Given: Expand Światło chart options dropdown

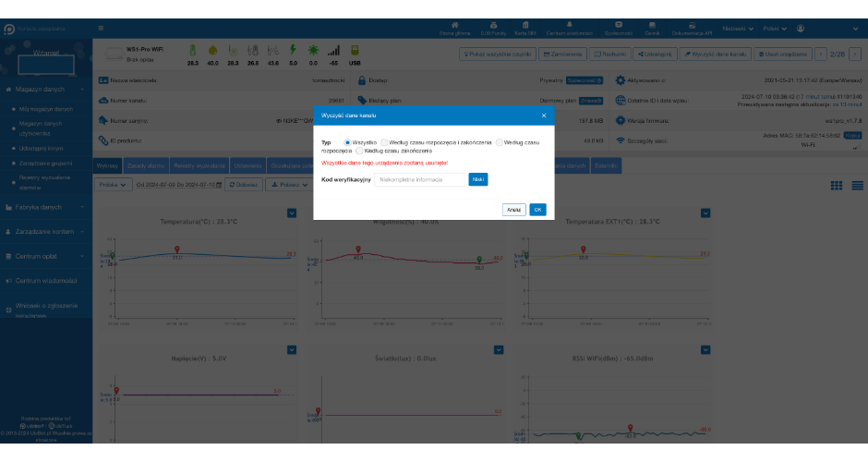Looking at the screenshot, I should pyautogui.click(x=499, y=350).
